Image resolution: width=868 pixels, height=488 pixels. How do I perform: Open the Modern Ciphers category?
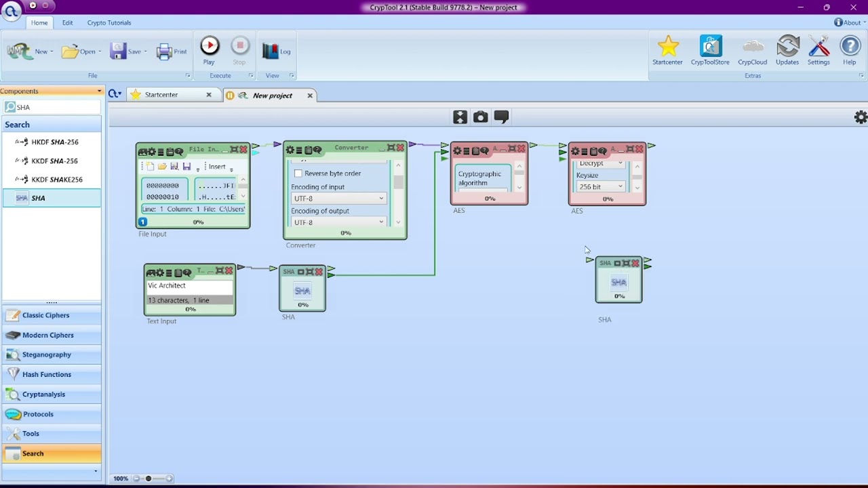(52, 335)
